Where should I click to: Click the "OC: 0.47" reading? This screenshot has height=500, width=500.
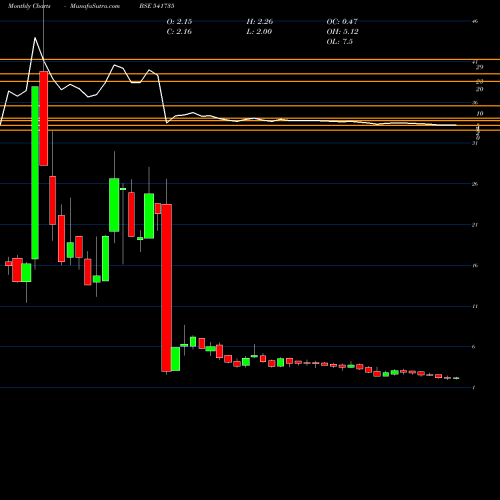pyautogui.click(x=342, y=22)
